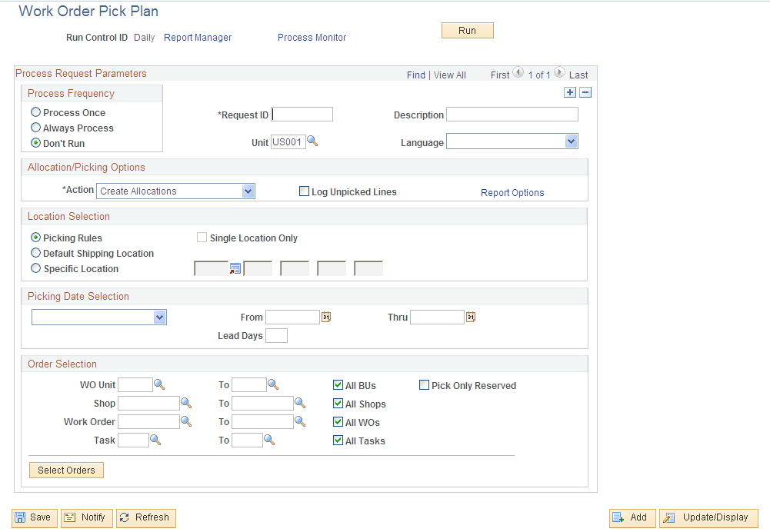Select the Process Once radio button
This screenshot has width=770, height=532.
point(35,111)
